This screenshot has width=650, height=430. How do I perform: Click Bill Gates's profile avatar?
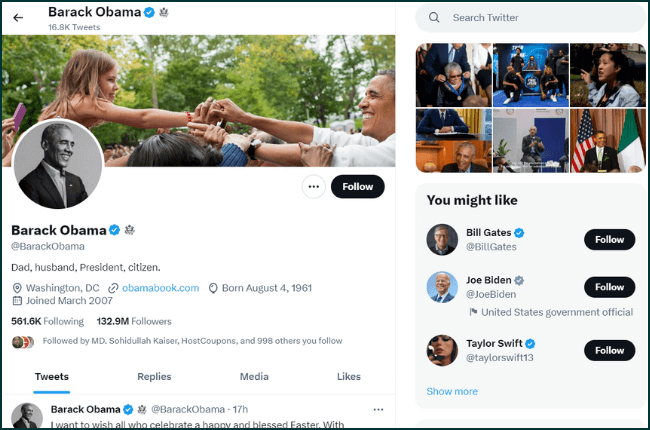441,240
